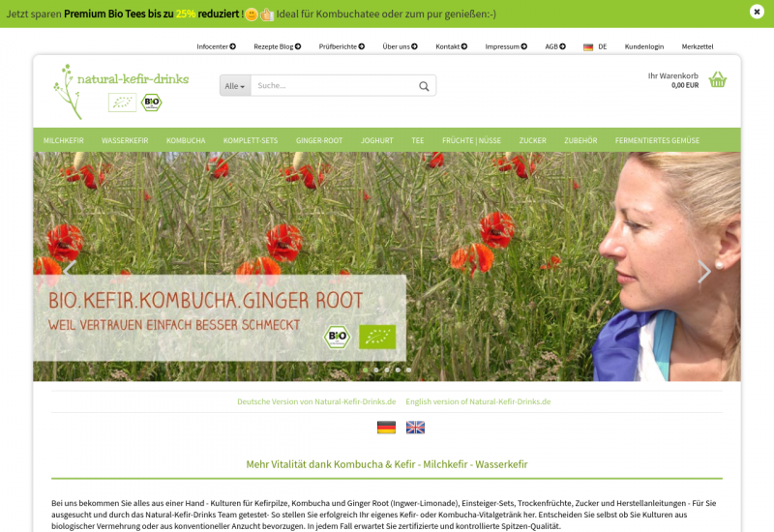The width and height of the screenshot is (774, 532).
Task: Open the Kombucha category menu
Action: point(186,140)
